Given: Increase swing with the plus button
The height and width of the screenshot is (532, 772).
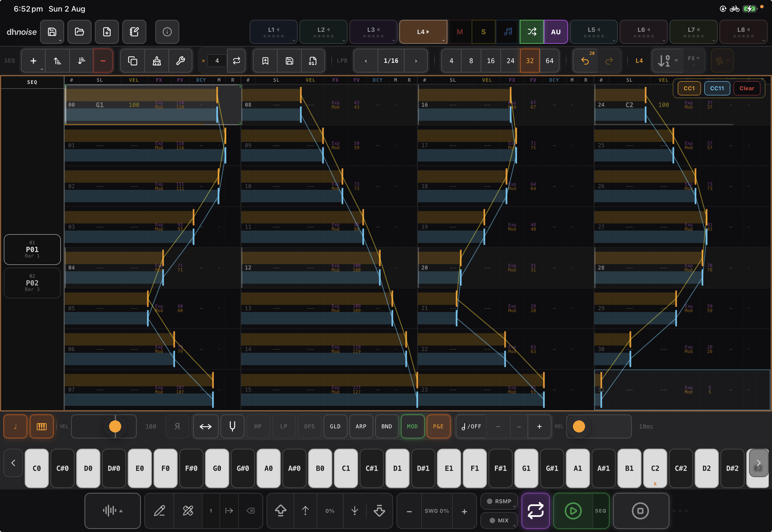Looking at the screenshot, I should [464, 511].
